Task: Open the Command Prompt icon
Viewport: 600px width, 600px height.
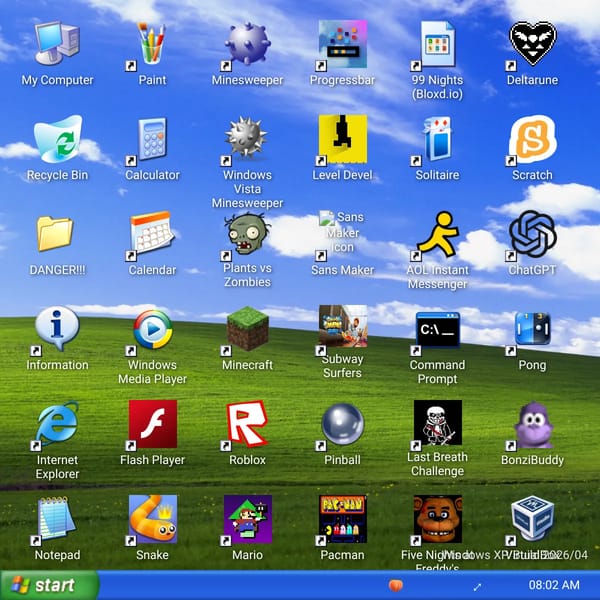Action: 437,330
